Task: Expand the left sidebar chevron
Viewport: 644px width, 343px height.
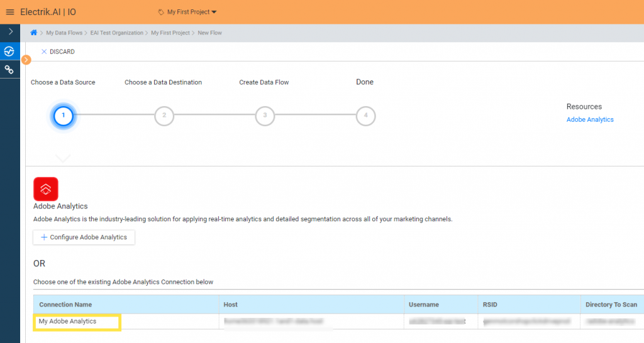Action: pyautogui.click(x=11, y=31)
